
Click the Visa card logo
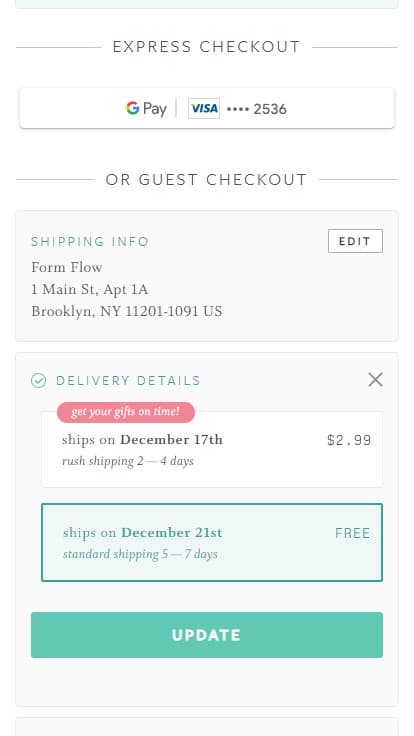point(204,108)
